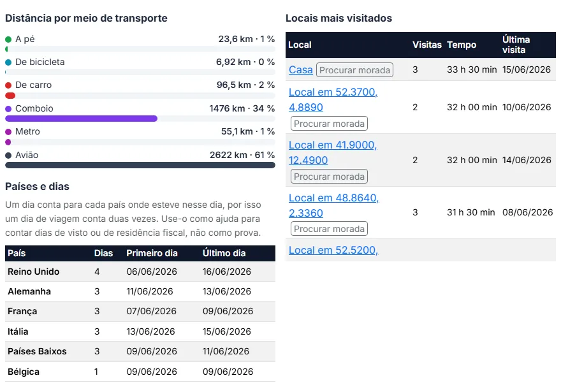Image resolution: width=561 pixels, height=392 pixels.
Task: Click the Última visita column header
Action: [x=516, y=45]
